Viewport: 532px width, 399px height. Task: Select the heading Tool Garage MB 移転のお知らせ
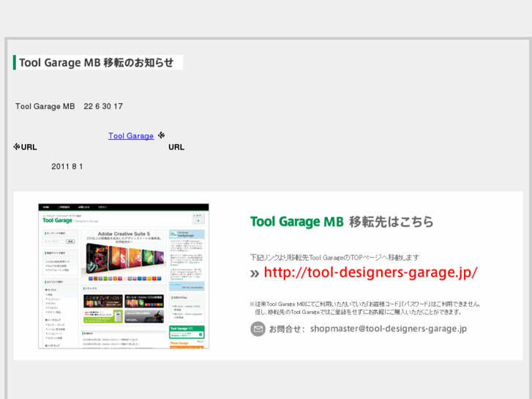(97, 62)
